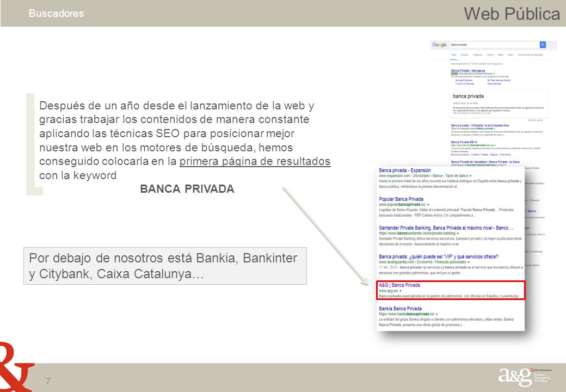Screen dimensions: 566x392
Task: Open the Bankia Banca Privada result
Action: (400, 309)
